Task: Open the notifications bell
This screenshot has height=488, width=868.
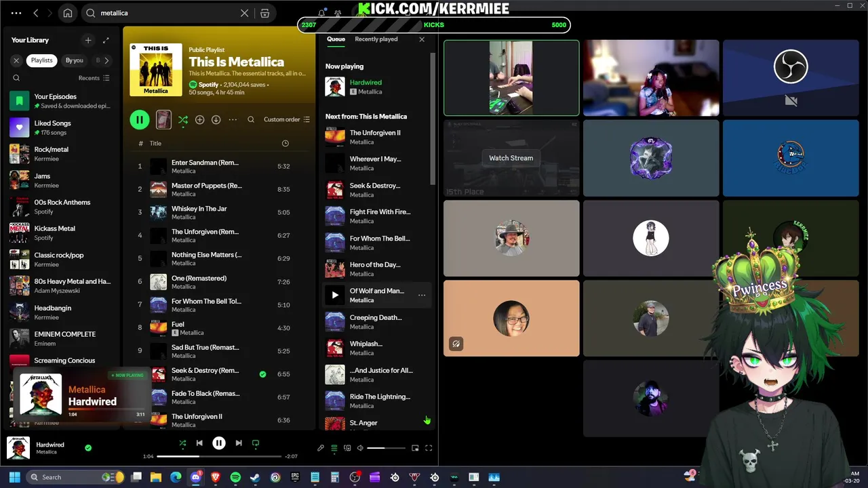Action: click(x=321, y=13)
